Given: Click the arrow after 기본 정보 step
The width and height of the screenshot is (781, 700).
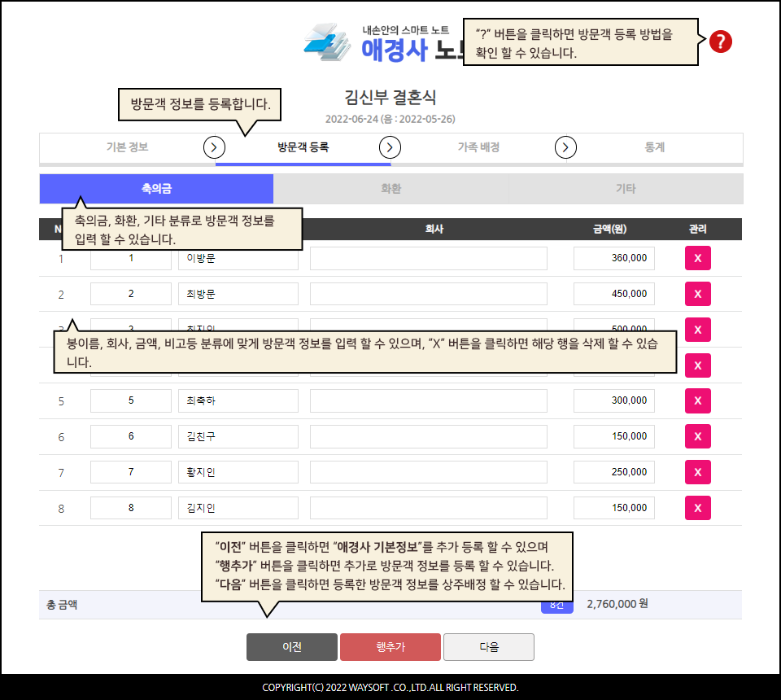Looking at the screenshot, I should (x=214, y=147).
